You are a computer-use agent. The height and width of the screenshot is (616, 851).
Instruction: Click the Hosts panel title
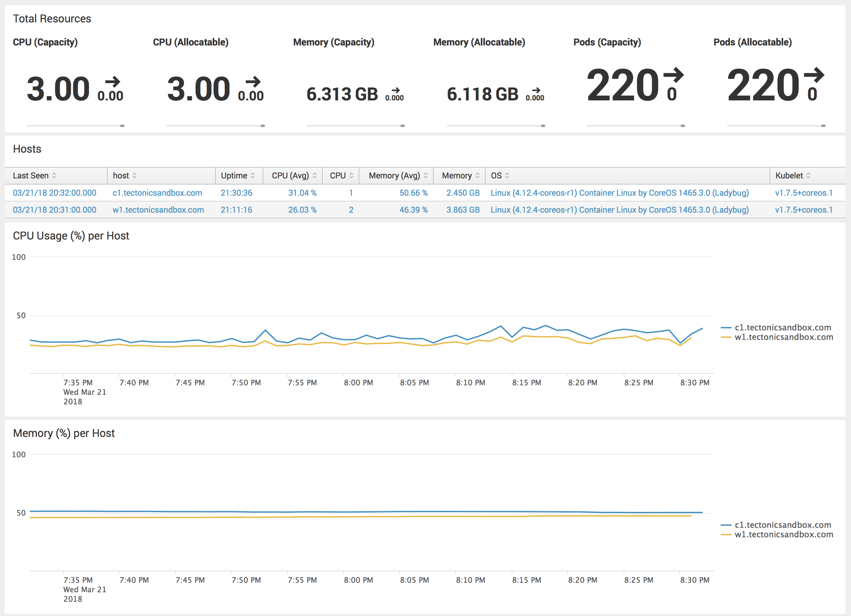pyautogui.click(x=27, y=149)
